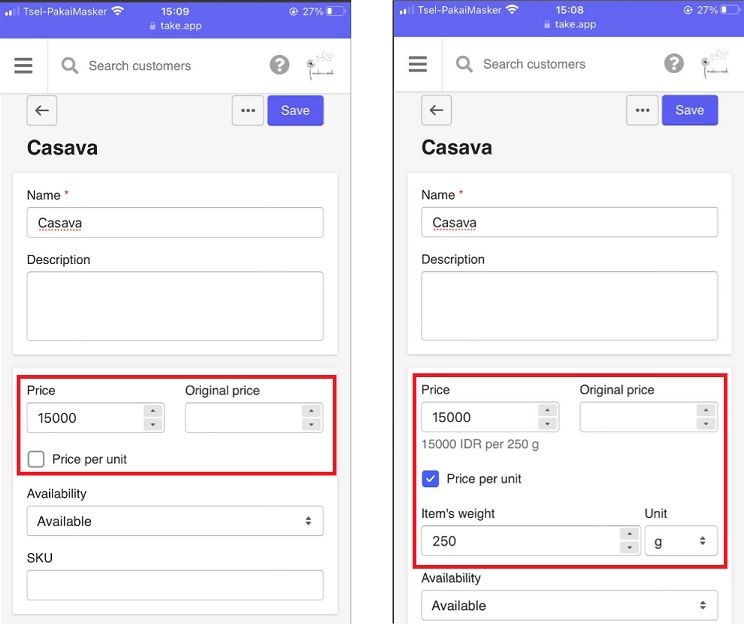Screen dimensions: 744x624
Task: Open the Unit dropdown showing g
Action: click(681, 541)
